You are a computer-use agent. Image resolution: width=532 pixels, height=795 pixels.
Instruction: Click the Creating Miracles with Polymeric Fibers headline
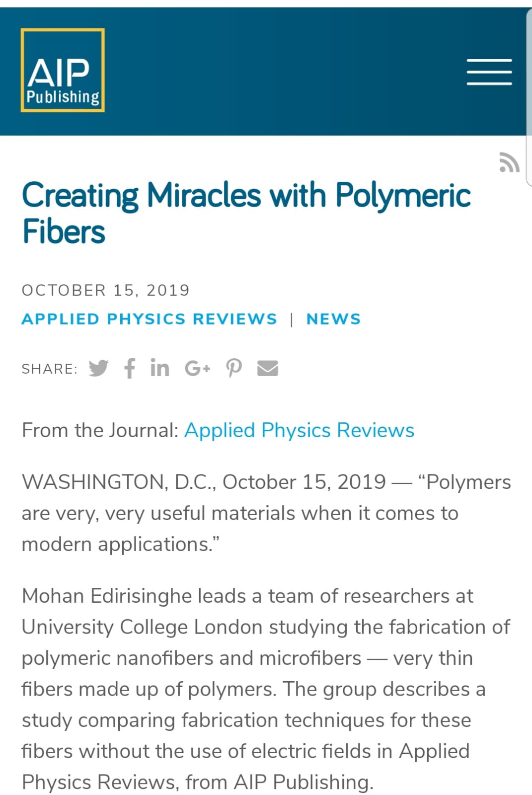246,213
